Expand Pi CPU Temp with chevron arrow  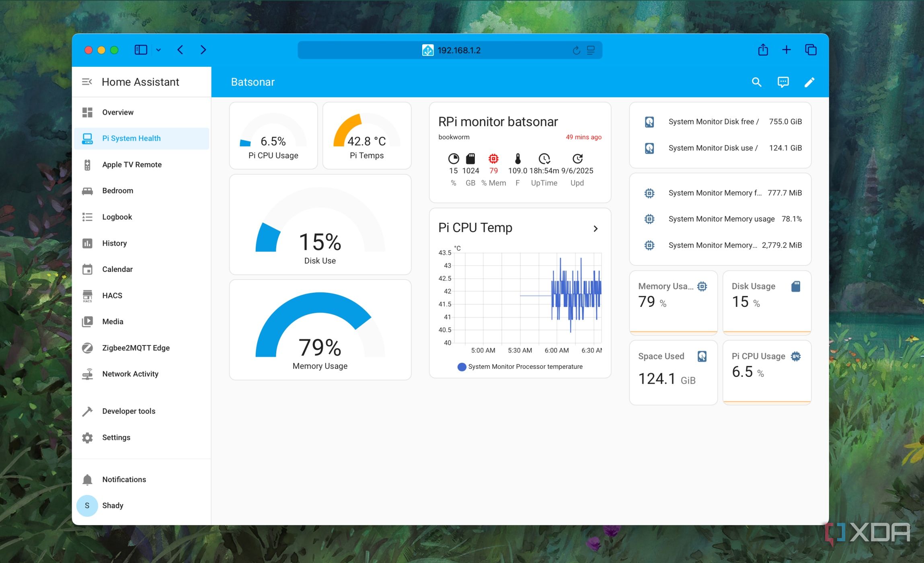(595, 228)
